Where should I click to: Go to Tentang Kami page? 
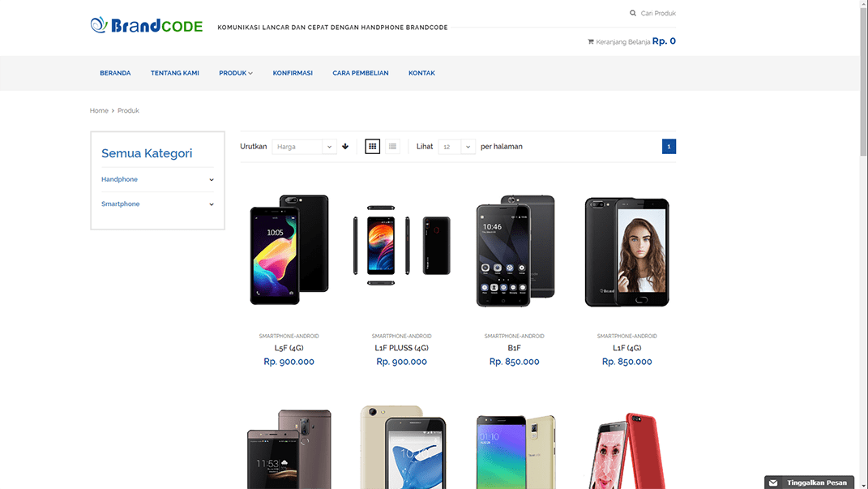[x=175, y=73]
